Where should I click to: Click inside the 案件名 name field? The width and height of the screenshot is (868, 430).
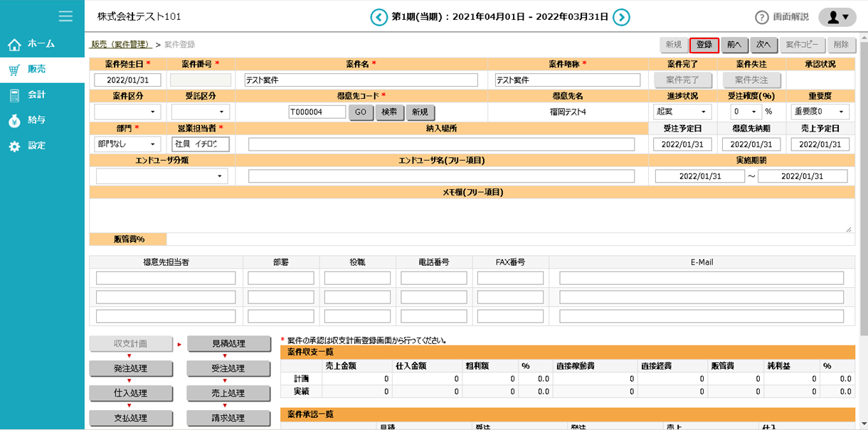[x=359, y=80]
